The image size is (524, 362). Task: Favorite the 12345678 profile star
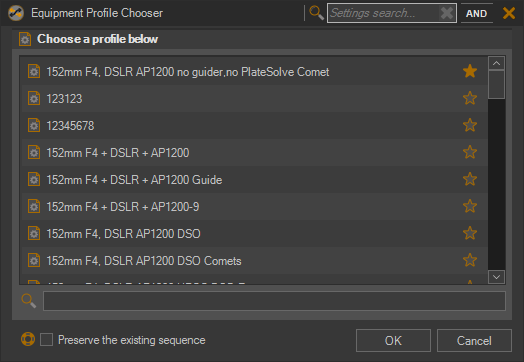tap(470, 125)
